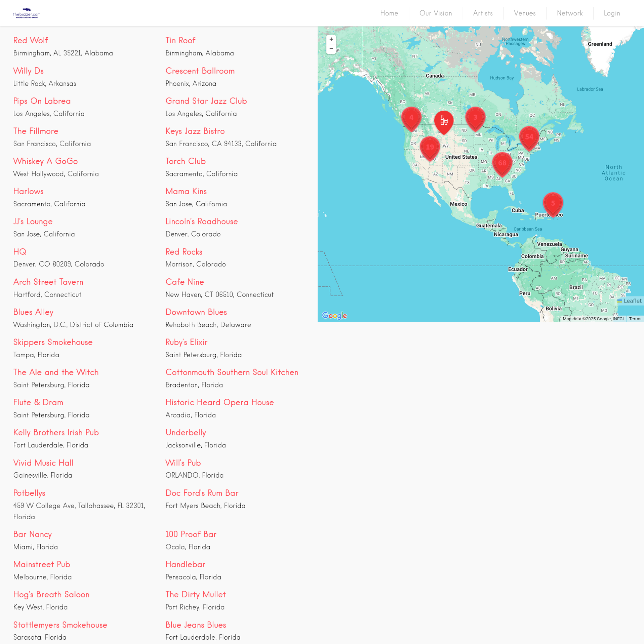
Task: Open the cluster marker showing 54
Action: pos(529,138)
